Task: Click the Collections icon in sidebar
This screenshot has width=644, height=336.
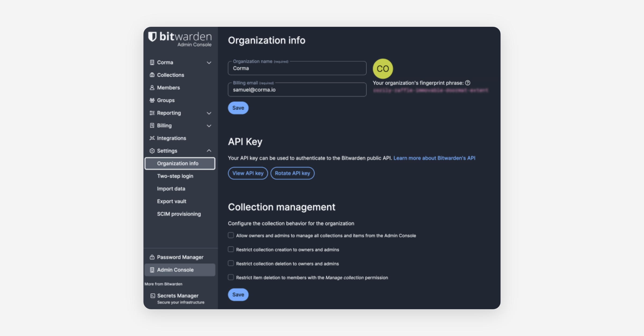Action: point(152,75)
